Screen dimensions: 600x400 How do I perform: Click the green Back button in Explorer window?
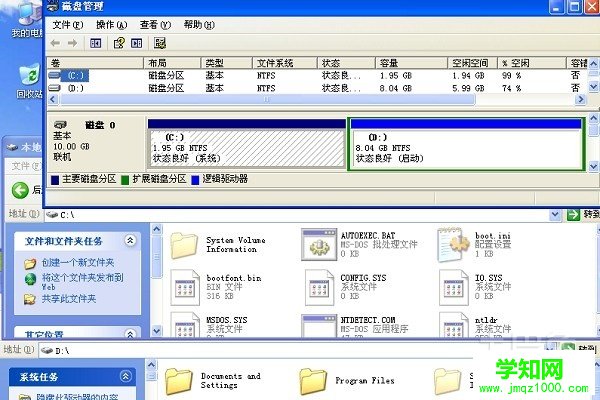(x=20, y=190)
